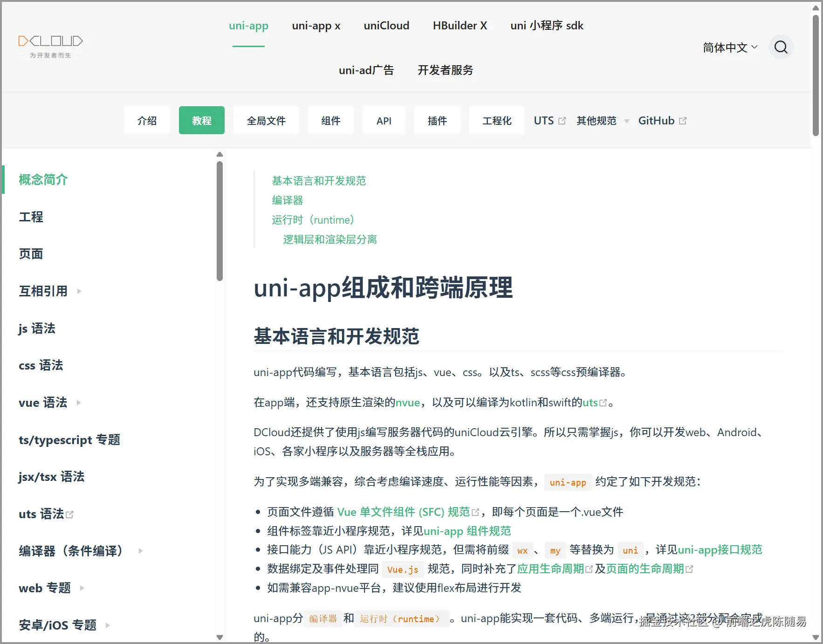Switch to the 插件 tab
This screenshot has height=644, width=823.
[x=437, y=121]
